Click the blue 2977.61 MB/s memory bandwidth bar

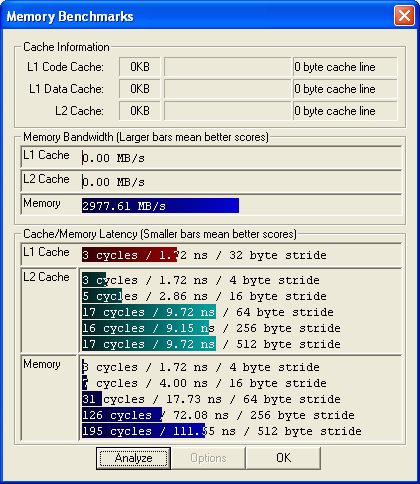(x=160, y=206)
